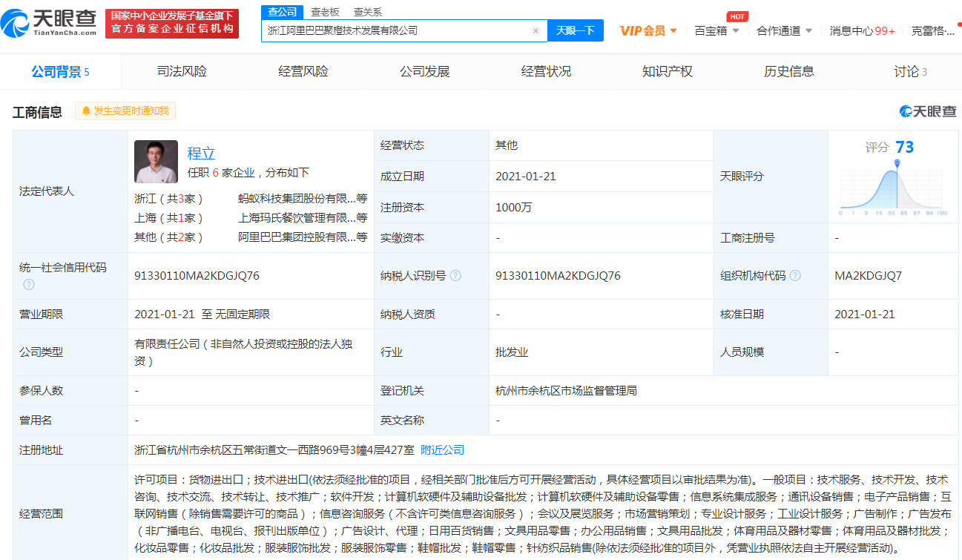
Task: Open the 知识产权 tab
Action: [668, 72]
